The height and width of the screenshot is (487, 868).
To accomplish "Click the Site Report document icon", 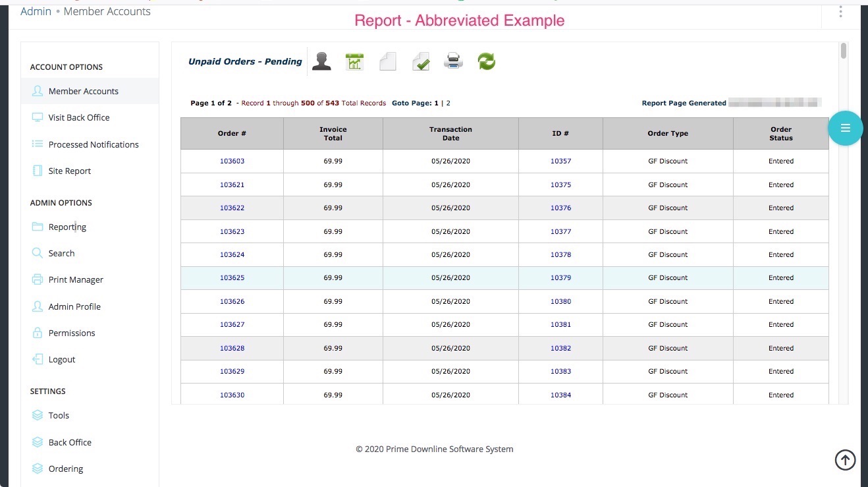I will [38, 171].
